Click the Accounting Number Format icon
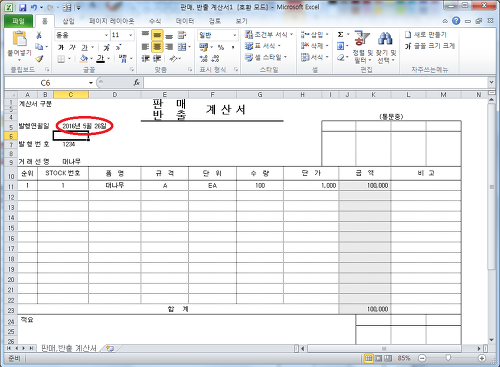 203,47
